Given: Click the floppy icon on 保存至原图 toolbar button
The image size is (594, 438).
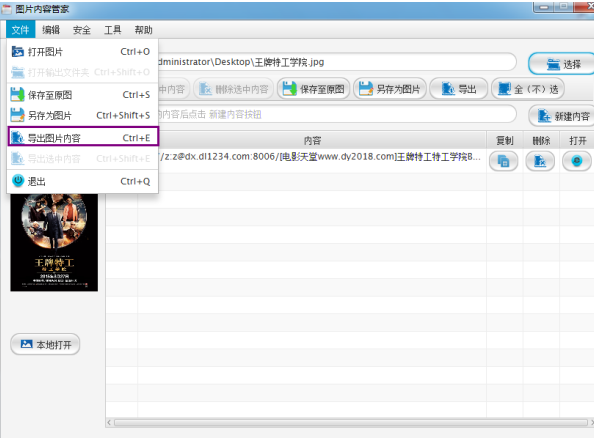Looking at the screenshot, I should 290,89.
